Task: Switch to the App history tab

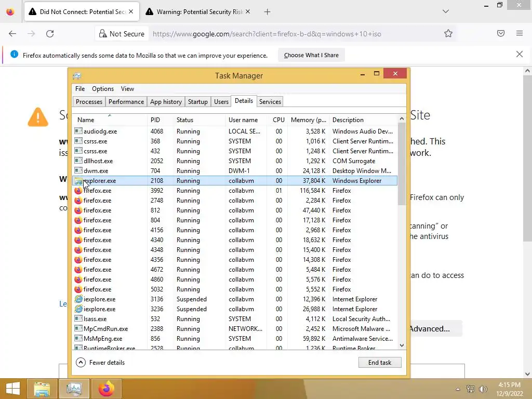Action: tap(166, 102)
